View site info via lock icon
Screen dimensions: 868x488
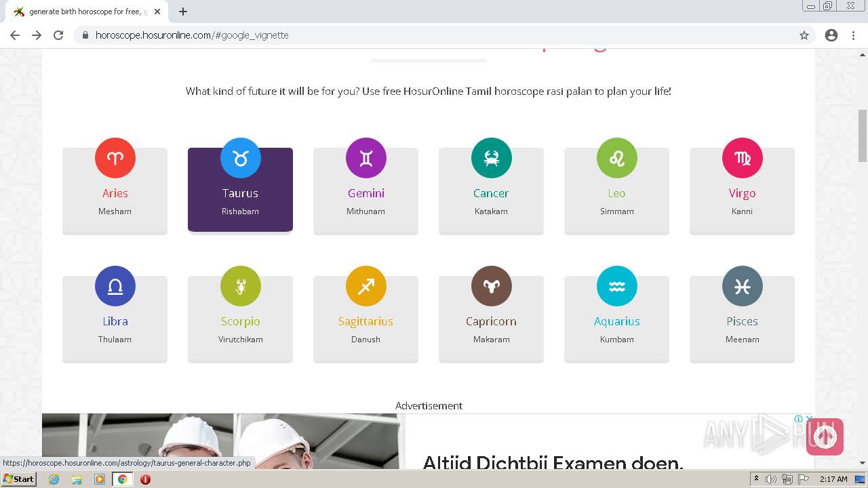(x=85, y=35)
